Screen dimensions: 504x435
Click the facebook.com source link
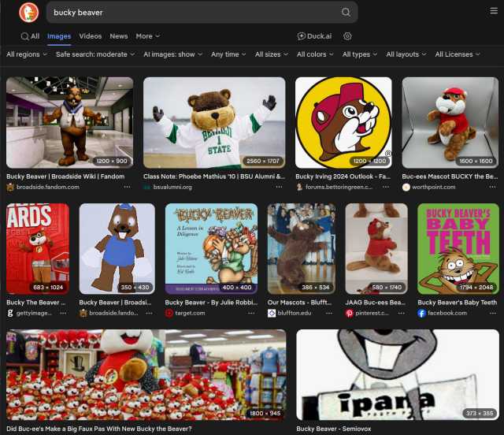pos(447,313)
